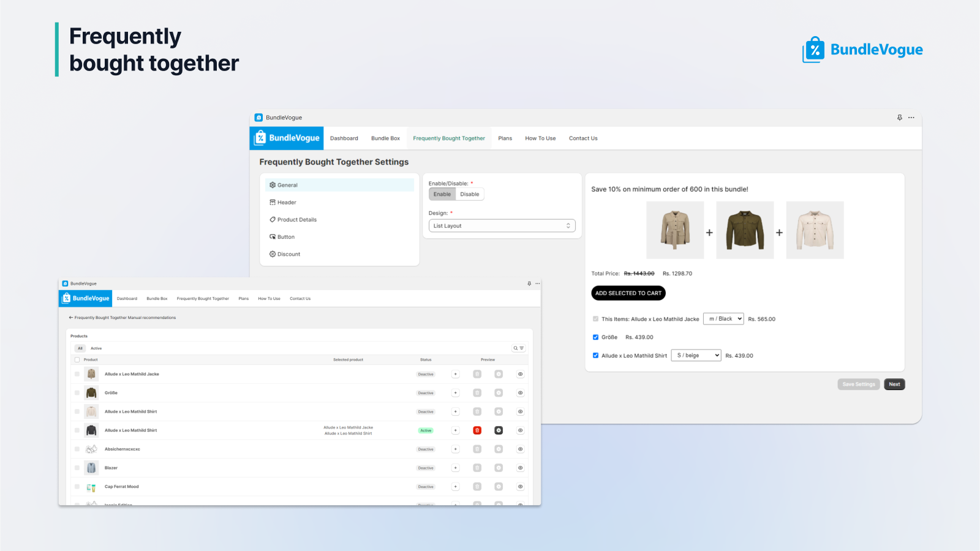Click the plus button in the Blazer row
980x551 pixels.
point(455,468)
